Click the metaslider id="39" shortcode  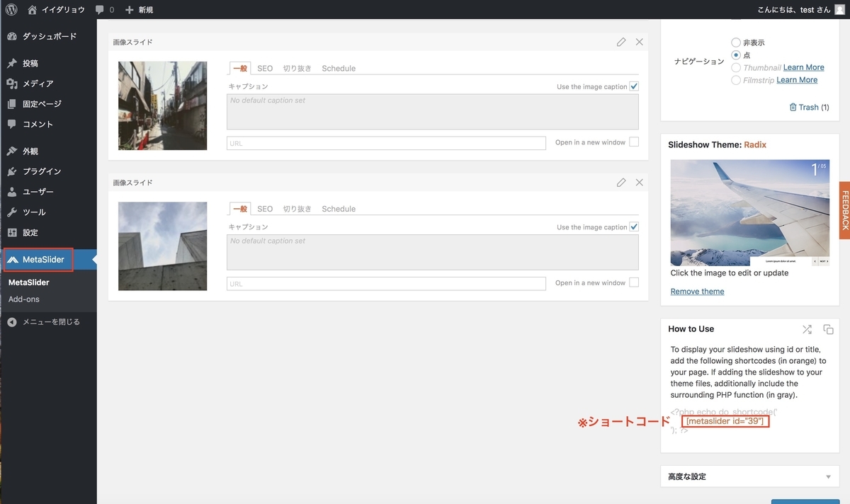tap(725, 421)
